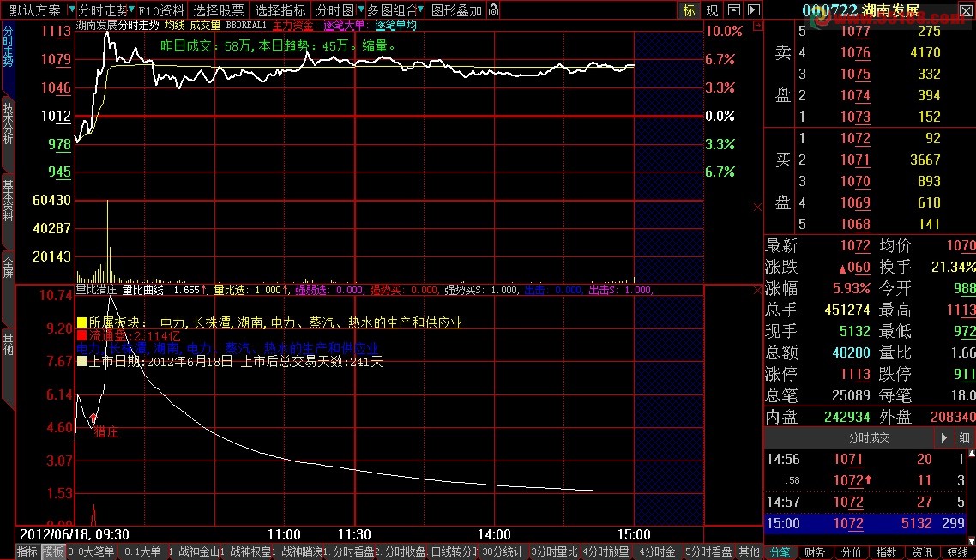
Task: Close the 量比 indicator panel red X
Action: [x=757, y=289]
